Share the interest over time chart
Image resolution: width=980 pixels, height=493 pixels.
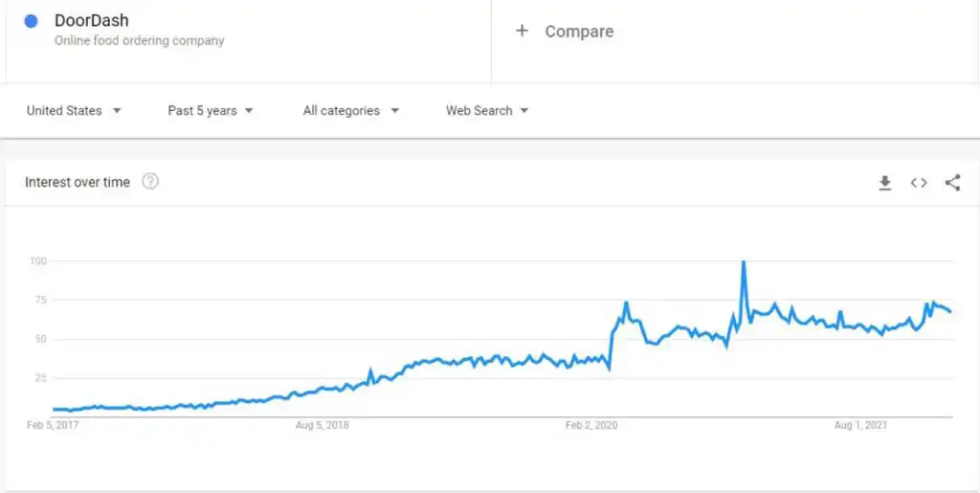tap(952, 183)
